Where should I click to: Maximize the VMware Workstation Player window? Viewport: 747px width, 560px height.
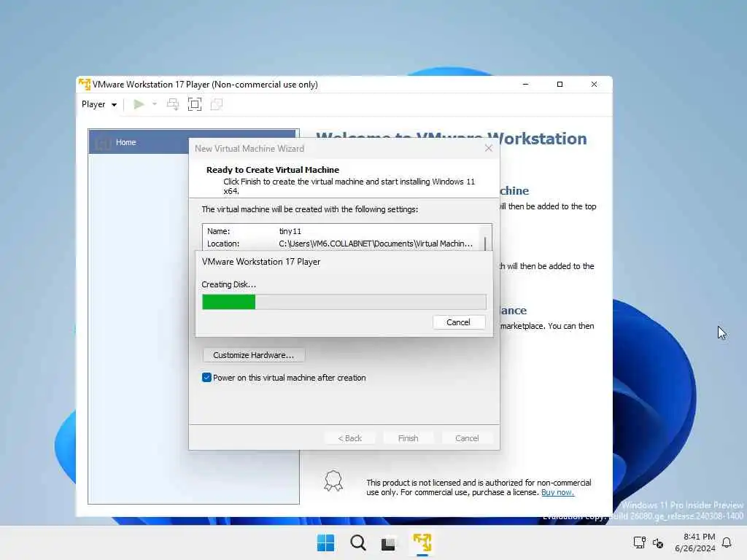560,85
